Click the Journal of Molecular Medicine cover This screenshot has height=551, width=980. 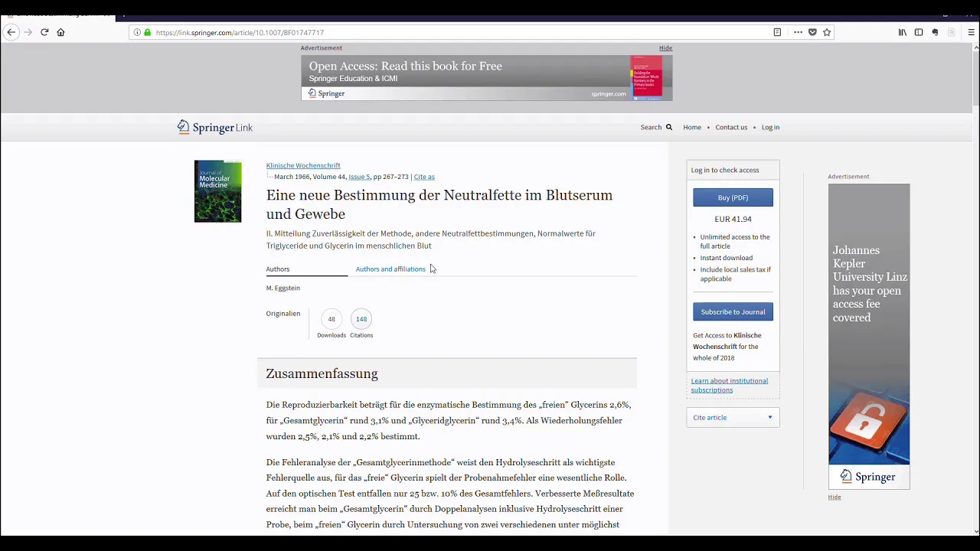pos(217,191)
